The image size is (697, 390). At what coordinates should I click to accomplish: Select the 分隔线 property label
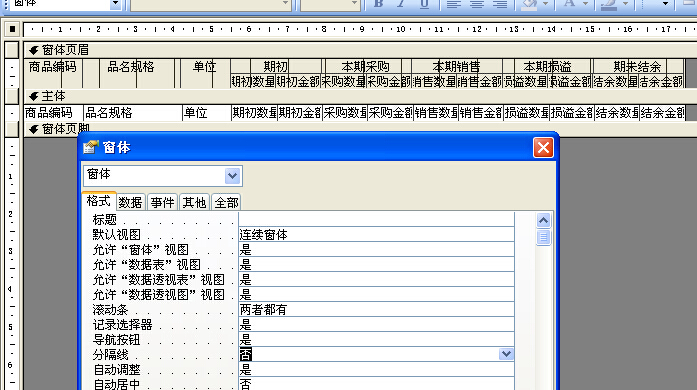[x=111, y=354]
